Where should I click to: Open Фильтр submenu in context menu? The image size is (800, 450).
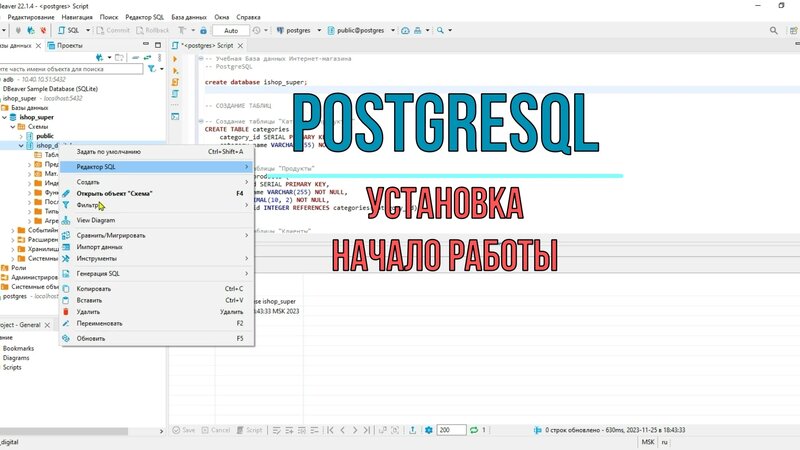(157, 205)
